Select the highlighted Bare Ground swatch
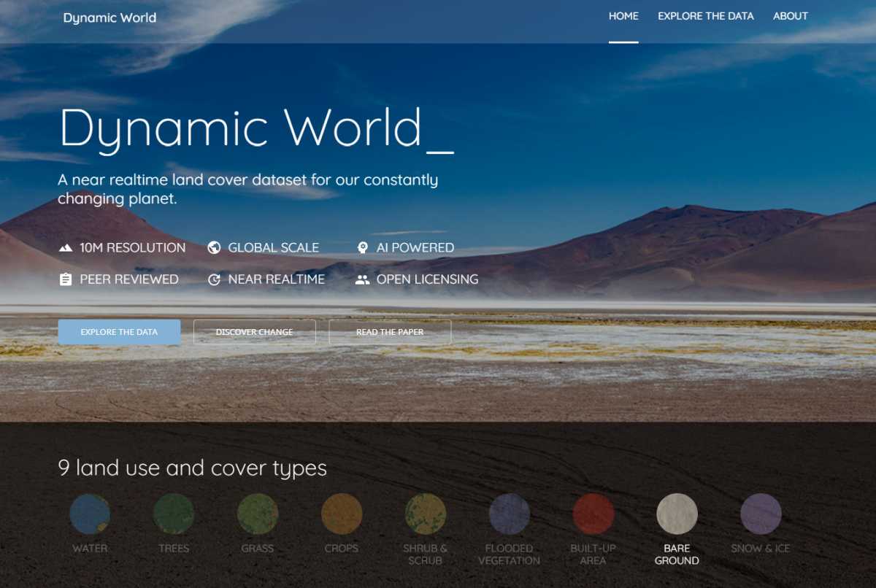This screenshot has height=588, width=876. [677, 514]
